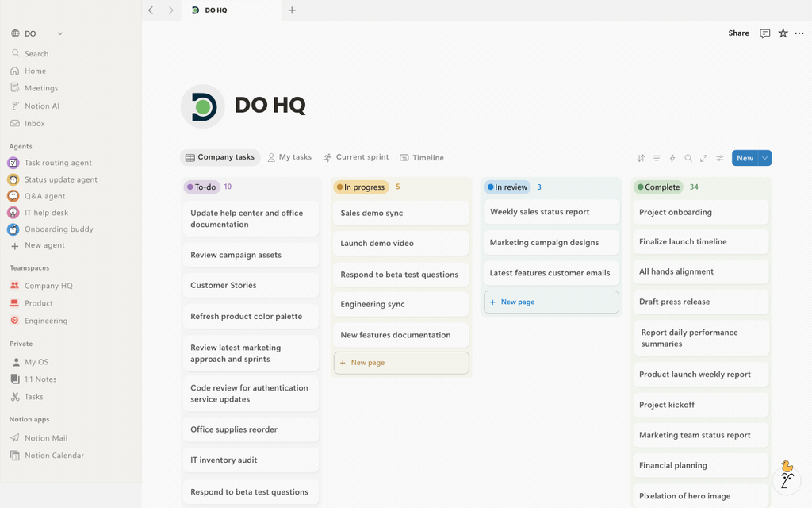812x508 pixels.
Task: Switch to the Company tasks view
Action: point(220,157)
